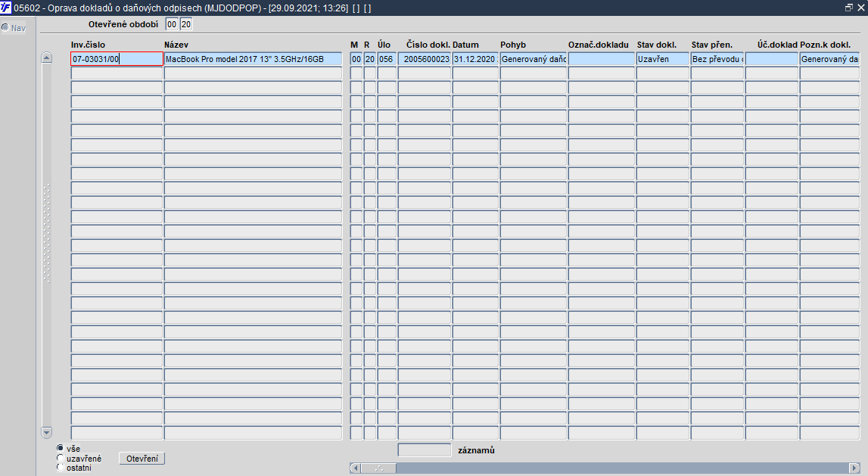Click Otevřené období year field 20
This screenshot has height=476, width=868.
pyautogui.click(x=186, y=24)
